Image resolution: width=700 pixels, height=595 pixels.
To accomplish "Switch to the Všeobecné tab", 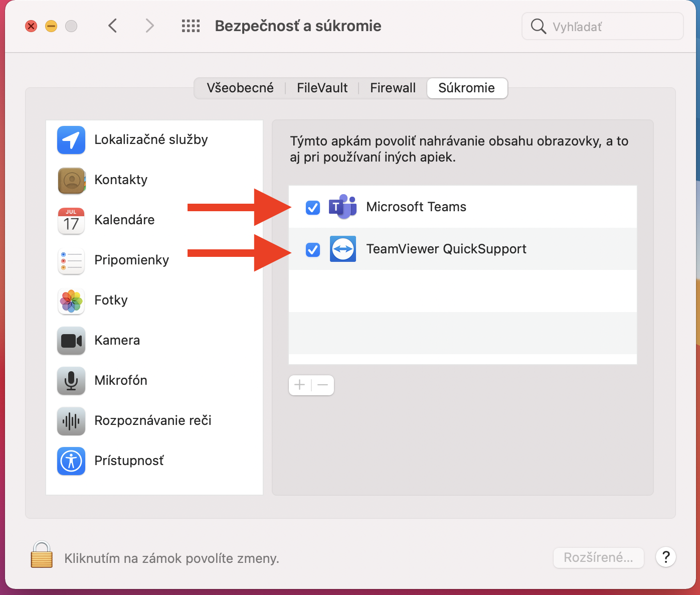I will [x=240, y=88].
